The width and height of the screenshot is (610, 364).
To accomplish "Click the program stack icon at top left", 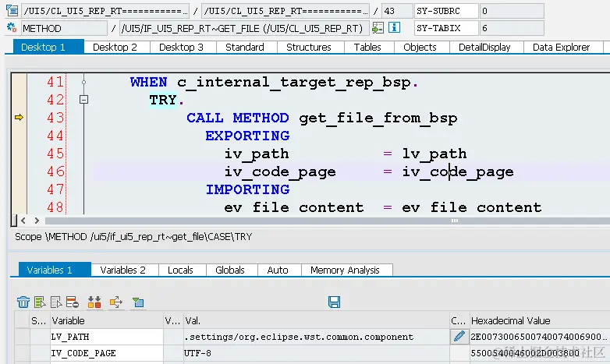I will [x=12, y=10].
